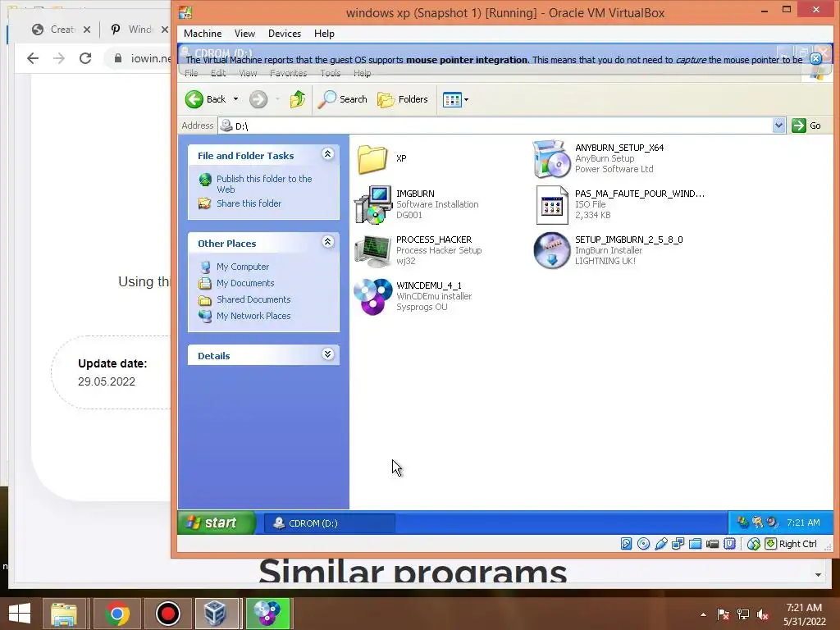This screenshot has height=630, width=840.
Task: Click VirtualBox hard disk activity status icon
Action: coord(626,544)
